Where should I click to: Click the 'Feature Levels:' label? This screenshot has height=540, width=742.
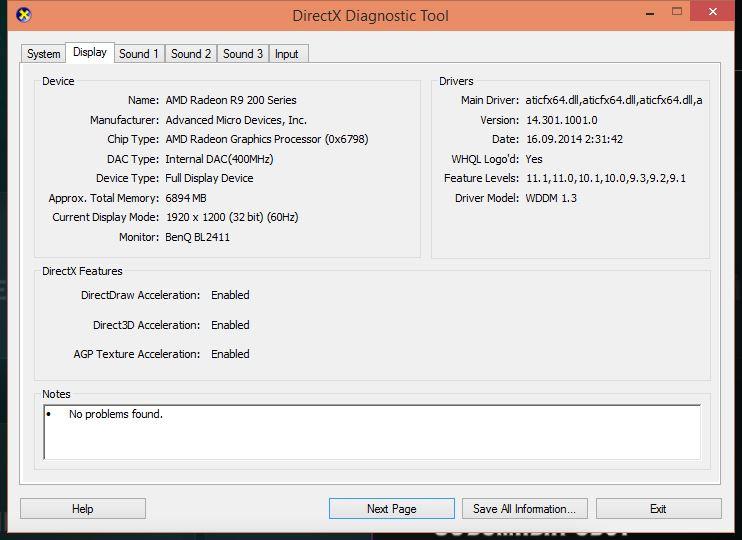click(x=481, y=178)
